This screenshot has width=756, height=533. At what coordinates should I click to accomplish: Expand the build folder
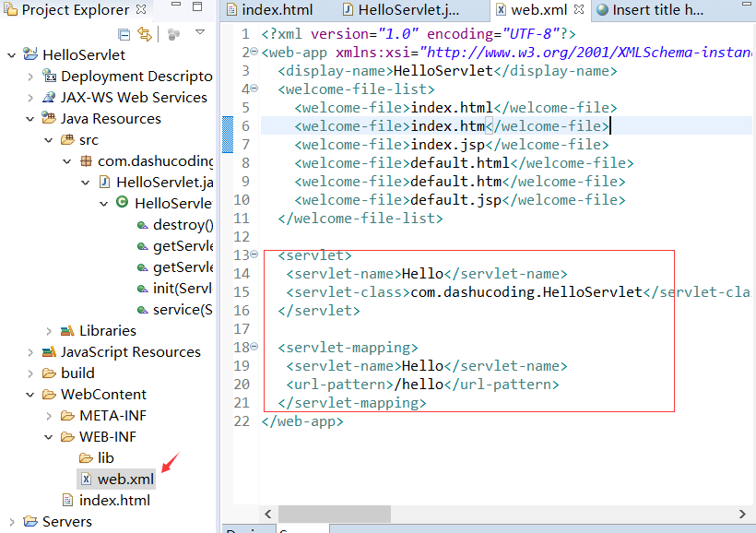pos(30,373)
